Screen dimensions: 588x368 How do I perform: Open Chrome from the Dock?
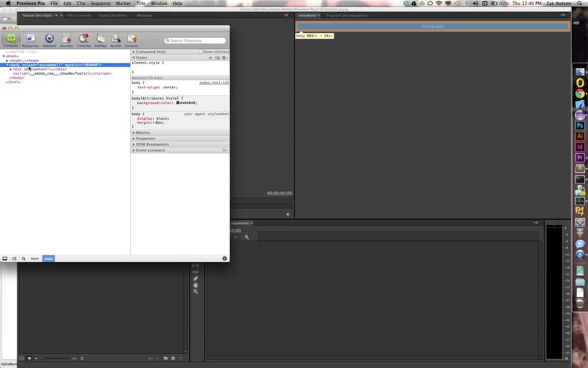pyautogui.click(x=580, y=93)
